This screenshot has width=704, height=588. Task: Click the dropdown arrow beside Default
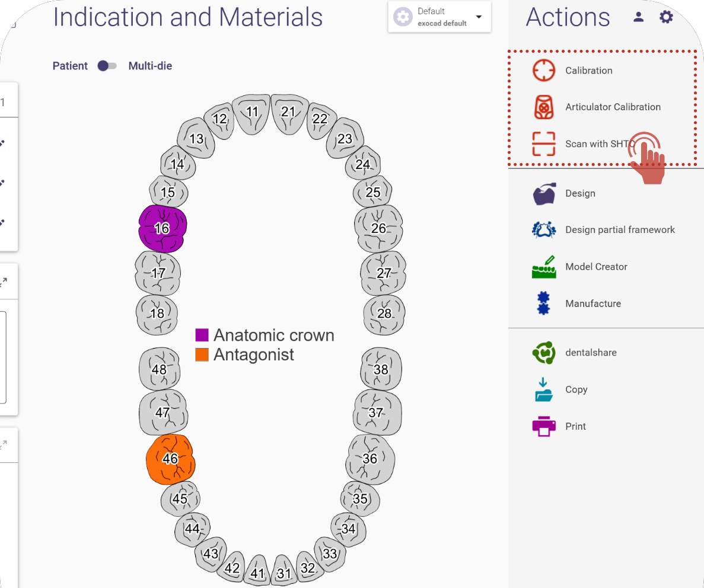pos(479,17)
